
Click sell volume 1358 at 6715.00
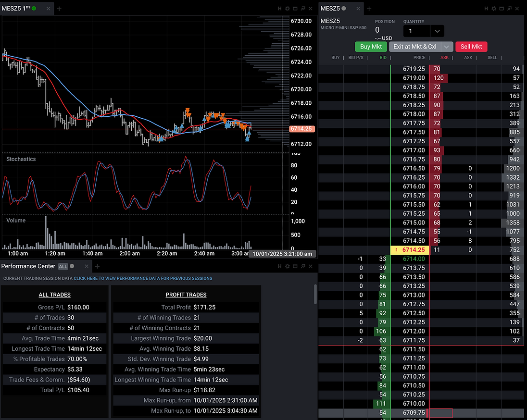(513, 222)
